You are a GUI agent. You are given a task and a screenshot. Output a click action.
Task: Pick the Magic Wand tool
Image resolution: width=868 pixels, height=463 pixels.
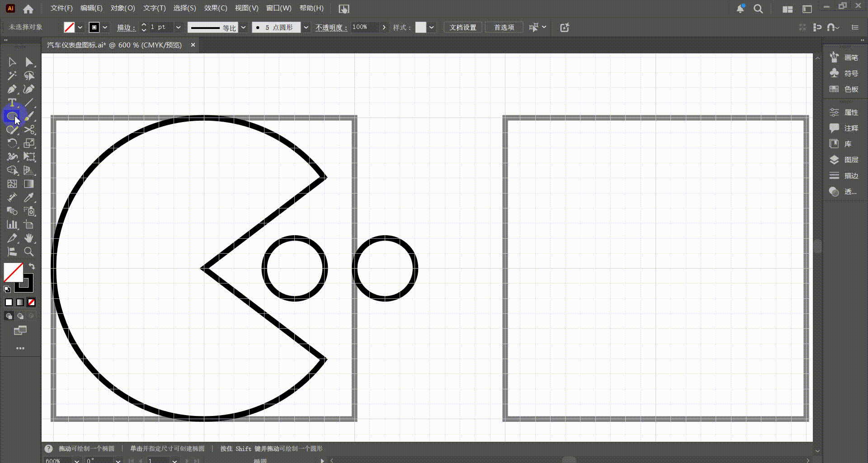[12, 76]
